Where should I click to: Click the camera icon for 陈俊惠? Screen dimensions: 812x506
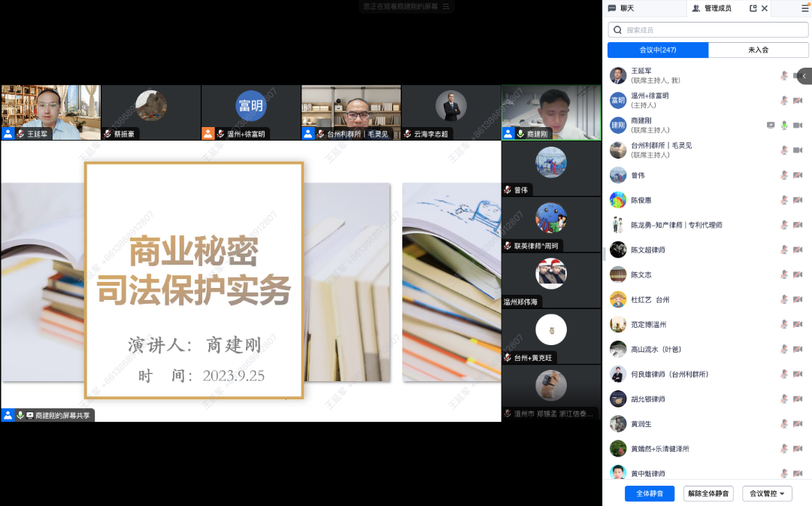798,200
